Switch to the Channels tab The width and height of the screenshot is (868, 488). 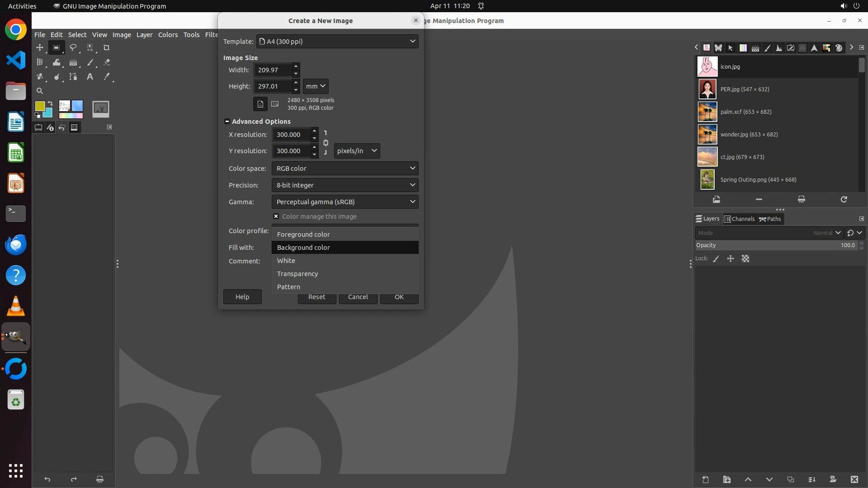coord(740,219)
